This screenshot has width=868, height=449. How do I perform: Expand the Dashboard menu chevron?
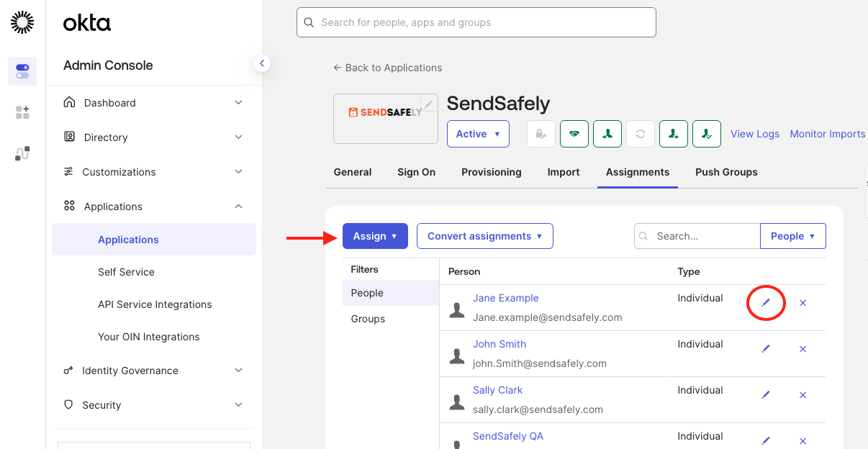(239, 102)
